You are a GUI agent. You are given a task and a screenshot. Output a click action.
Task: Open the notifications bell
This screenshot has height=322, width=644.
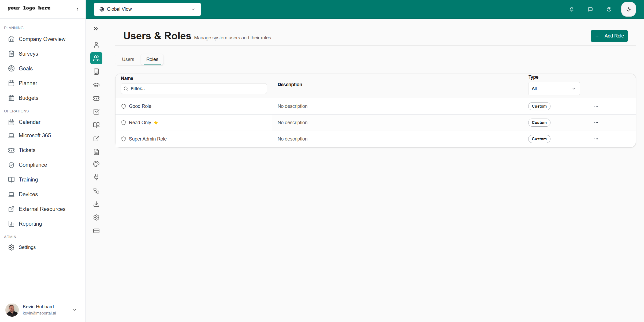571,9
